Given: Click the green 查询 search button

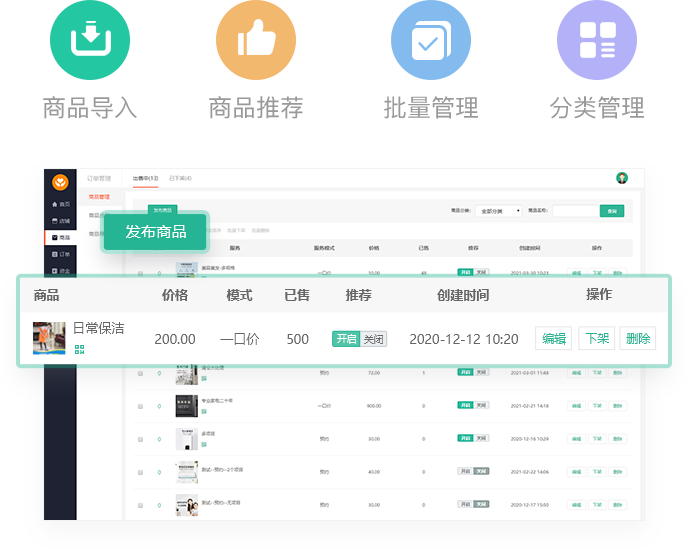Looking at the screenshot, I should coord(612,211).
